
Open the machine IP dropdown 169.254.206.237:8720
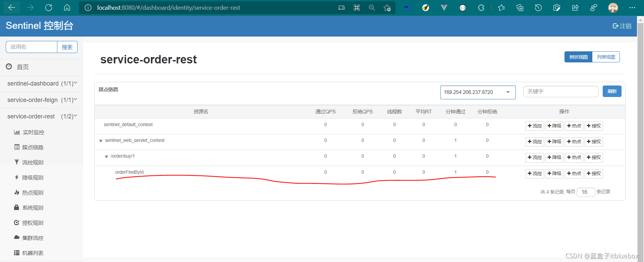[x=478, y=92]
